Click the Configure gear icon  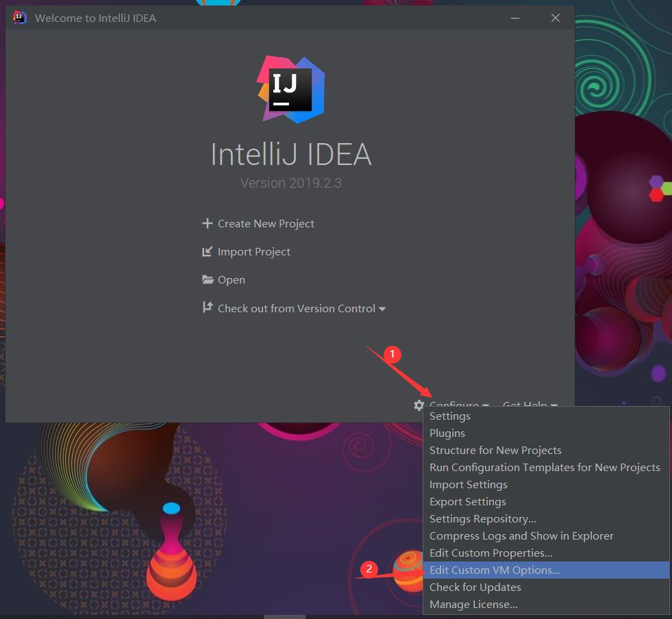point(419,405)
